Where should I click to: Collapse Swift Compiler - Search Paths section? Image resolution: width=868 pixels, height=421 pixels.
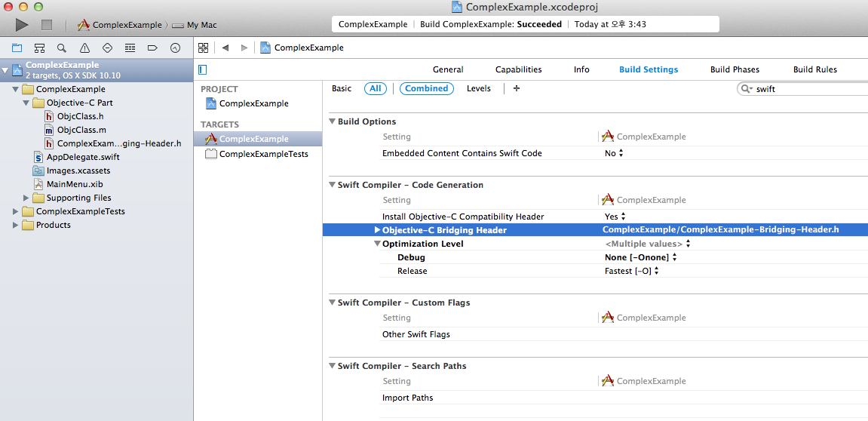tap(332, 366)
